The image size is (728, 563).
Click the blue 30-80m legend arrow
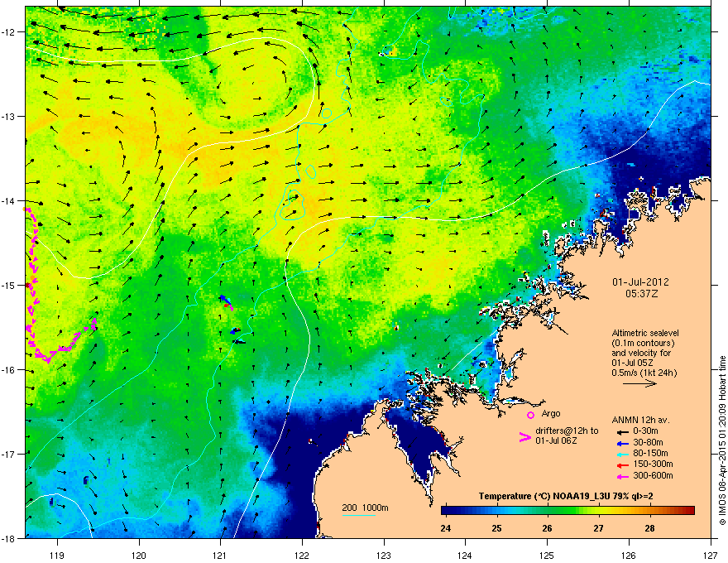click(x=623, y=443)
